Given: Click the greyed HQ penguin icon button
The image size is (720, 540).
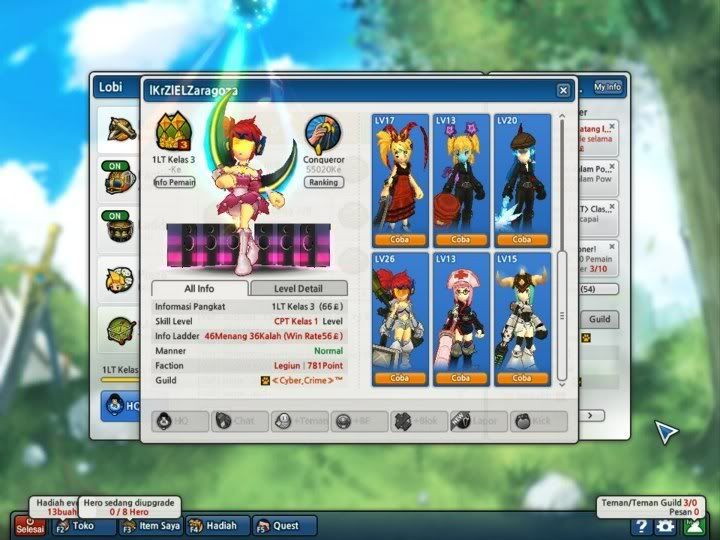Looking at the screenshot, I should coord(180,421).
